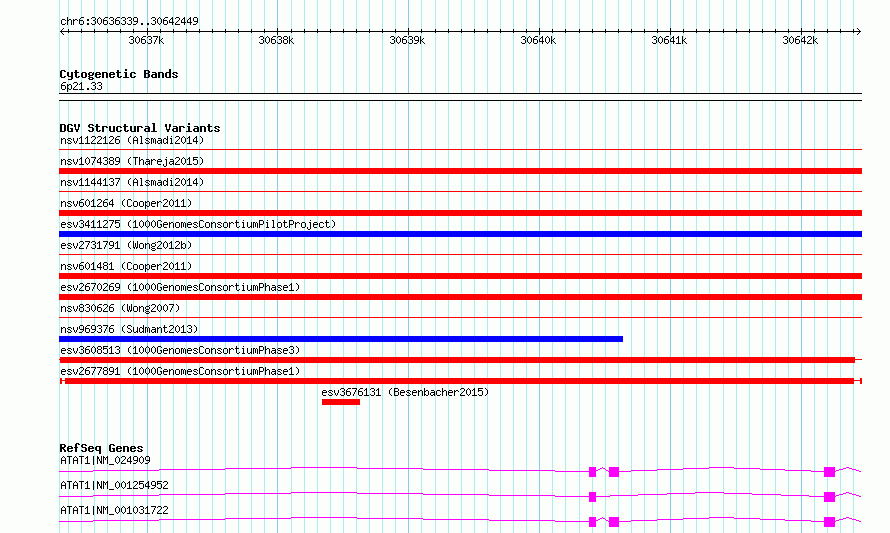Click the esv2670269 red variant bar
Screen dimensions: 890x533
[460, 297]
